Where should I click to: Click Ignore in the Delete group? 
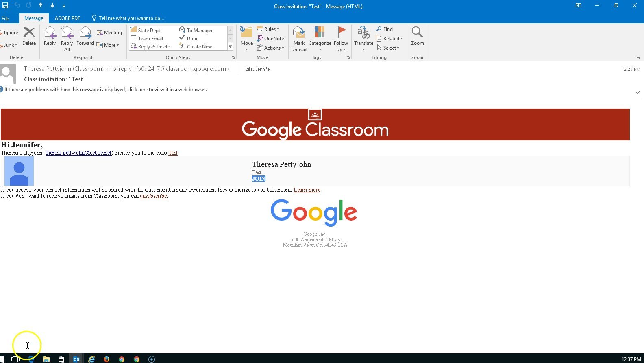click(9, 33)
